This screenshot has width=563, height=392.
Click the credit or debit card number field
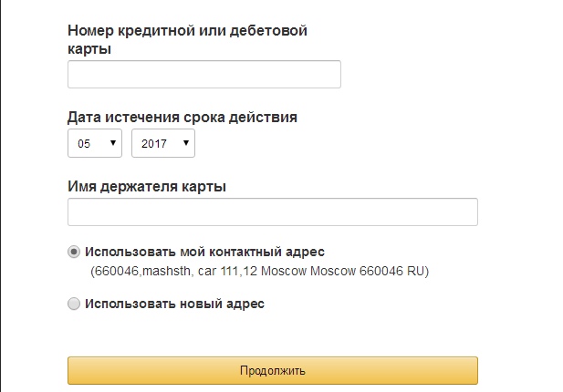coord(204,74)
